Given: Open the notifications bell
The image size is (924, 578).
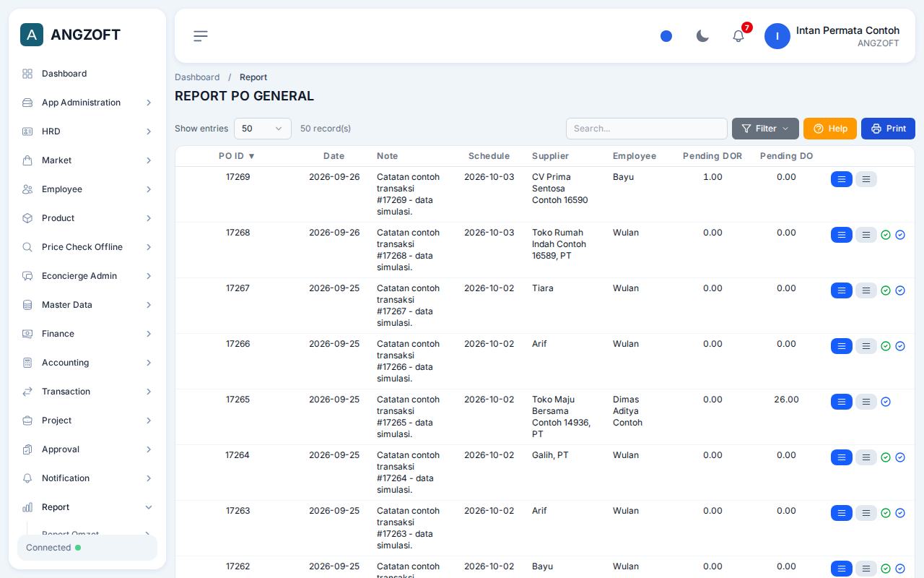Looking at the screenshot, I should pyautogui.click(x=738, y=36).
